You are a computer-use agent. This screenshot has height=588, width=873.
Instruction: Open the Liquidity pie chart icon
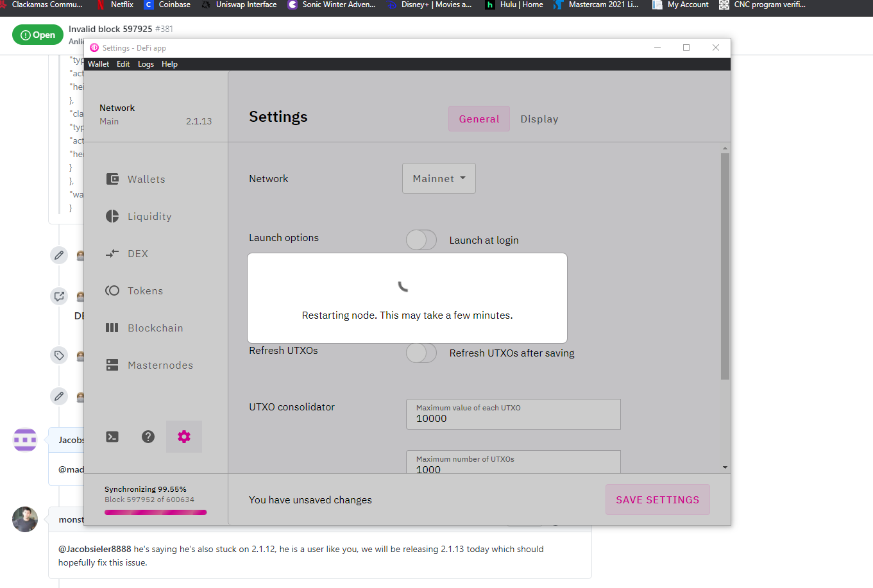[x=112, y=216]
